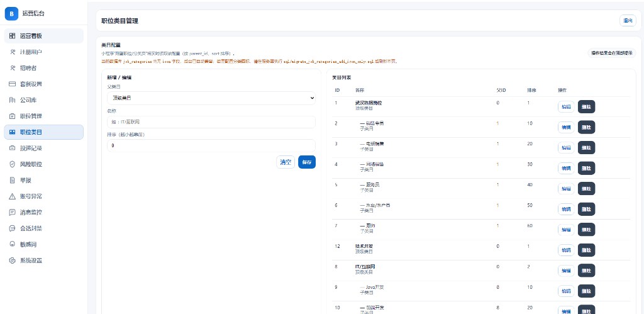The width and height of the screenshot is (644, 314).
Task: Click the 名称 column header
Action: pyautogui.click(x=359, y=90)
